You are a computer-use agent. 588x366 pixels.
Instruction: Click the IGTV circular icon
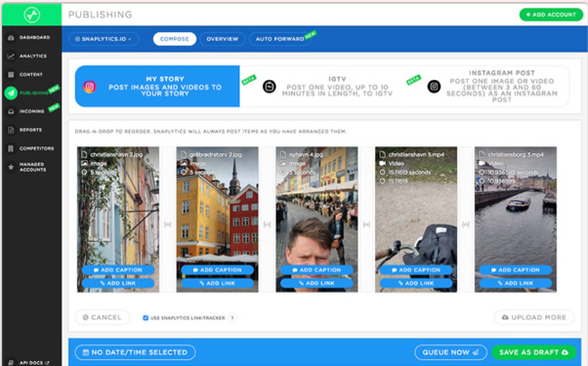click(270, 87)
